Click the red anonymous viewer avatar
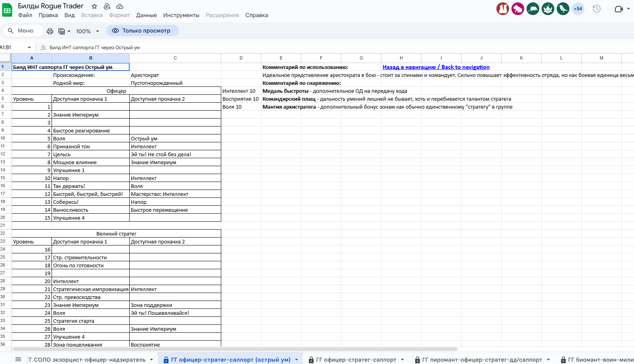Viewport: 634px width, 364px height. click(x=503, y=9)
